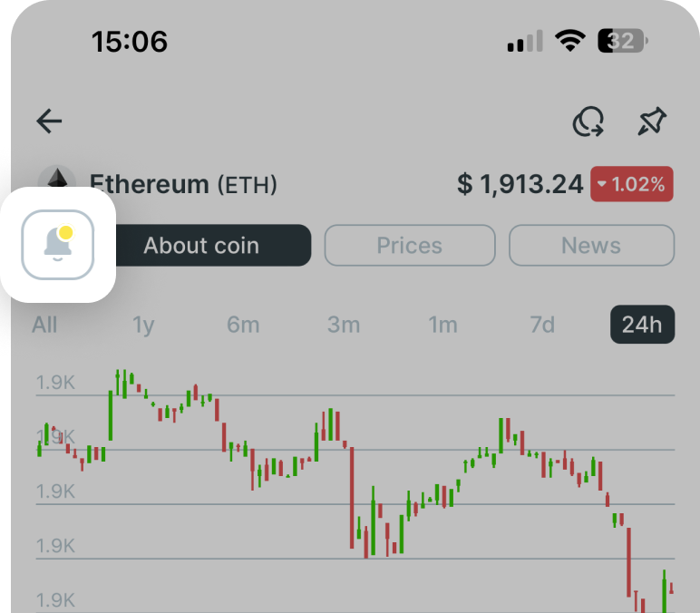700x613 pixels.
Task: Tap the Ethereum logo icon
Action: 60,180
